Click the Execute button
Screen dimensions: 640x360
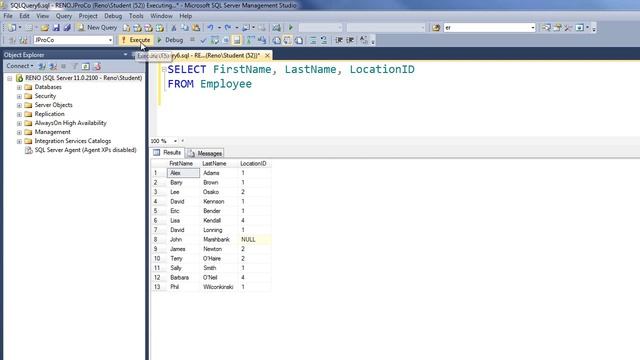pos(136,40)
